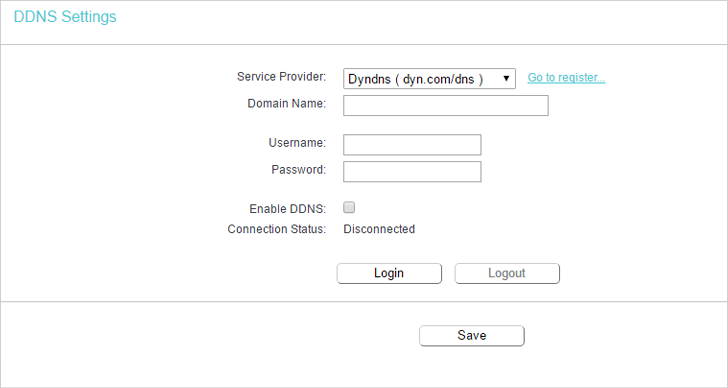This screenshot has width=728, height=388.
Task: Follow the Go to register link
Action: pos(566,78)
